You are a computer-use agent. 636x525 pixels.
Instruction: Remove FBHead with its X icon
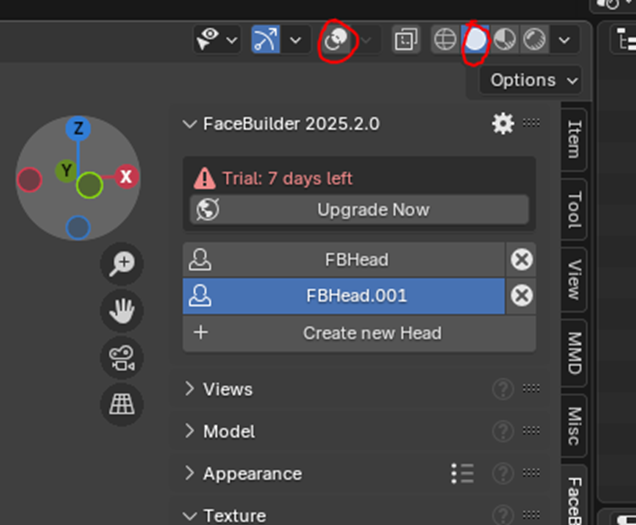(521, 260)
